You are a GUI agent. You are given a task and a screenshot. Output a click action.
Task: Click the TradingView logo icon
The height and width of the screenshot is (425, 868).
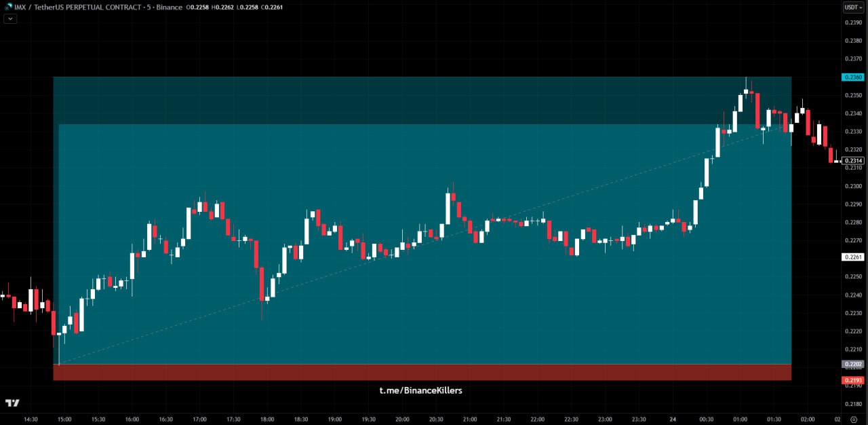(12, 403)
